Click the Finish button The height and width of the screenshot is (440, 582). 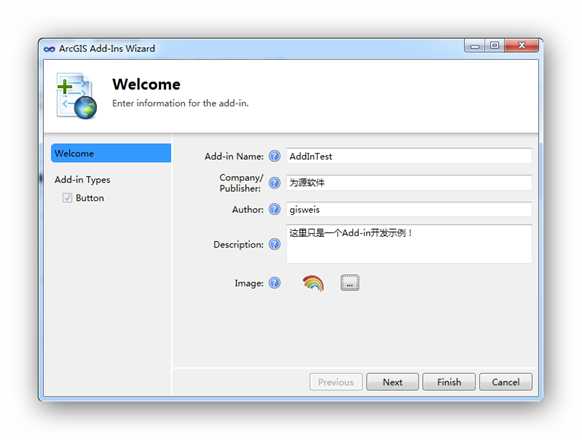click(x=449, y=382)
